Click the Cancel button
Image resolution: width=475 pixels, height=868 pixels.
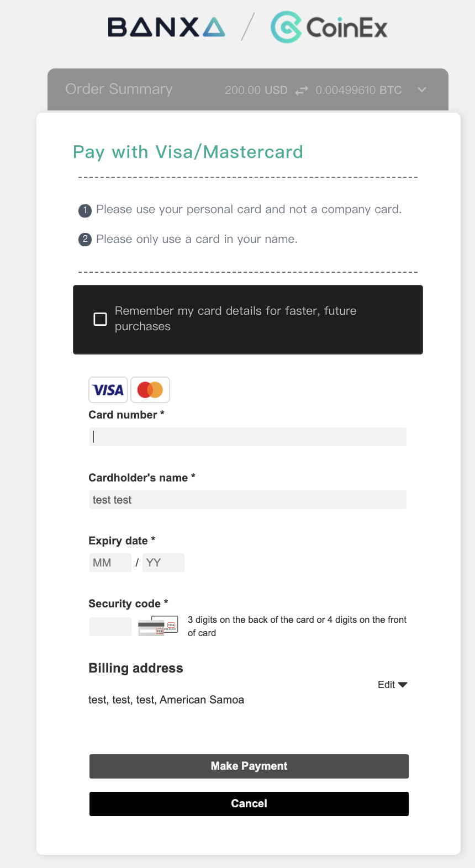coord(249,804)
